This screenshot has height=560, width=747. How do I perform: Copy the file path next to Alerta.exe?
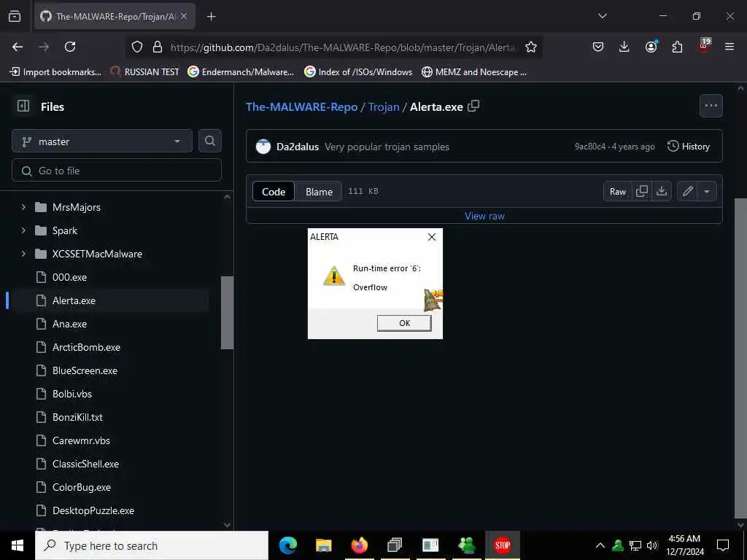473,106
